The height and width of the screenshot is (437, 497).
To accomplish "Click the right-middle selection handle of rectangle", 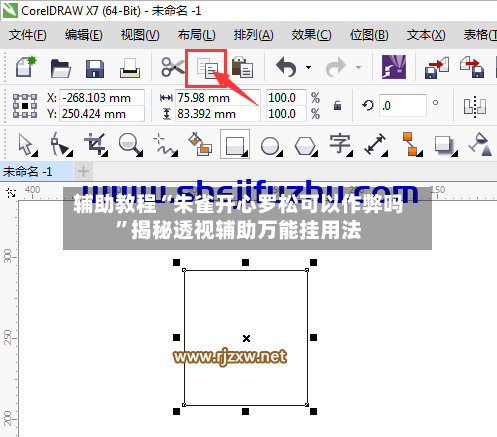I will tap(313, 338).
